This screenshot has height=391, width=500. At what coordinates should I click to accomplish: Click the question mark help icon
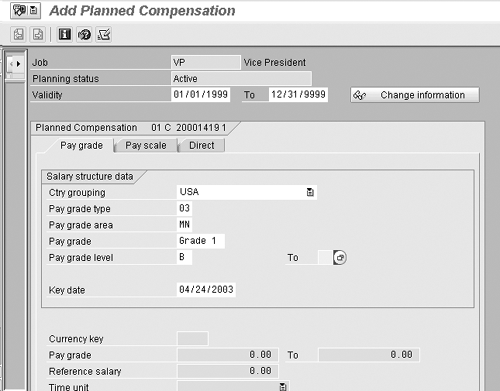click(x=84, y=34)
